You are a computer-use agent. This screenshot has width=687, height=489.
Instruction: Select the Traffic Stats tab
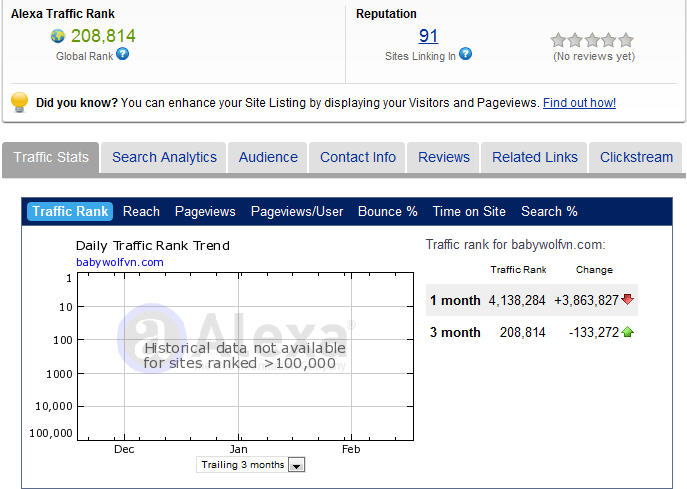point(51,157)
